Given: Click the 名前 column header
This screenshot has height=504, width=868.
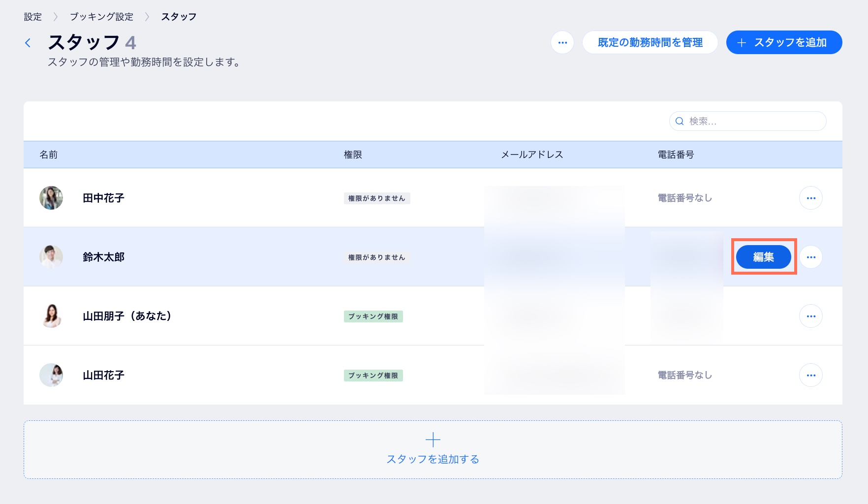Looking at the screenshot, I should 49,155.
